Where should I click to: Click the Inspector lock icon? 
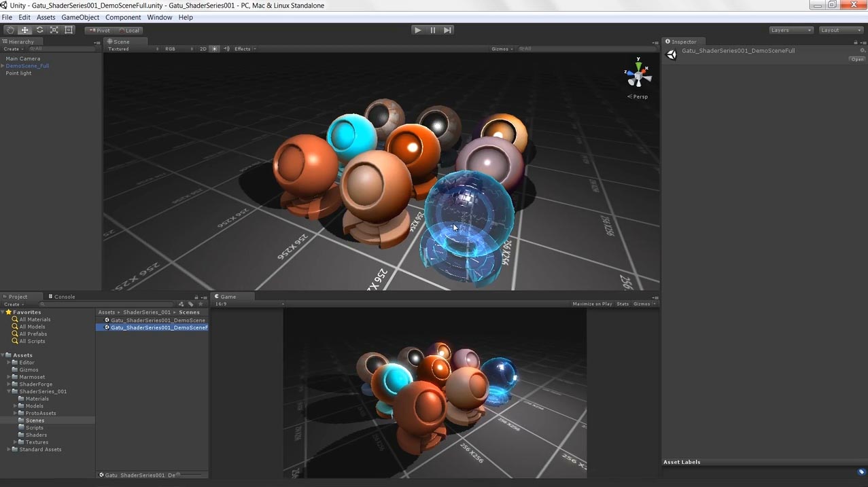[855, 42]
